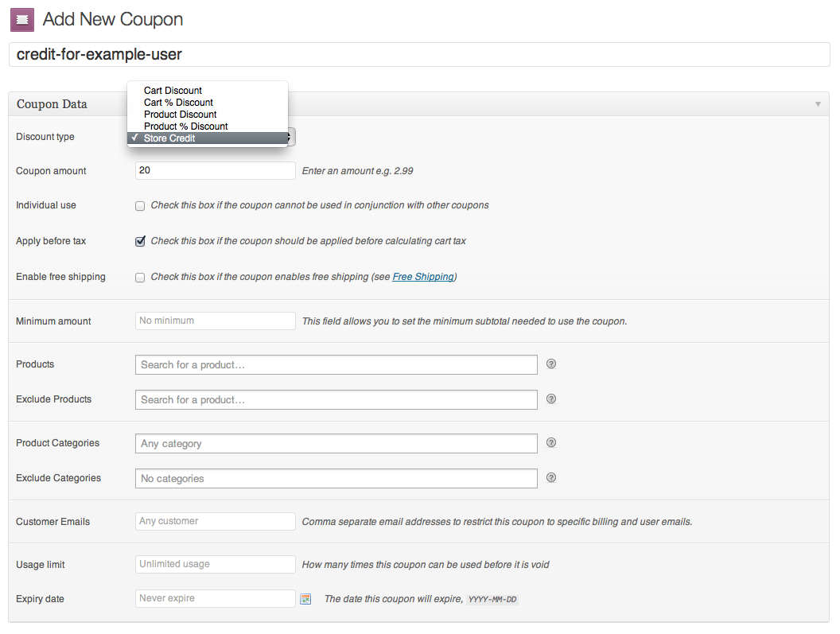840x634 pixels.
Task: Click the coupon icon beside Add New Coupon
Action: pyautogui.click(x=22, y=20)
